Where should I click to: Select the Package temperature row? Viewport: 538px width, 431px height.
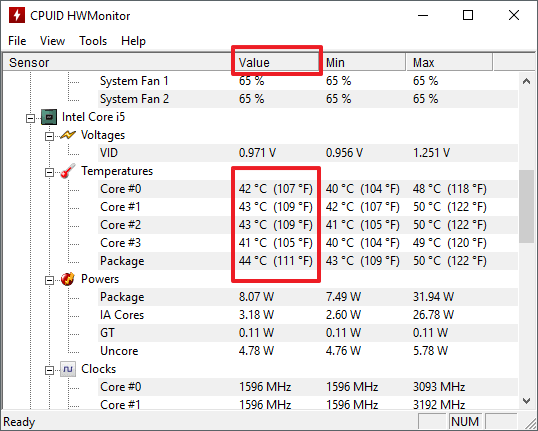(x=308, y=261)
